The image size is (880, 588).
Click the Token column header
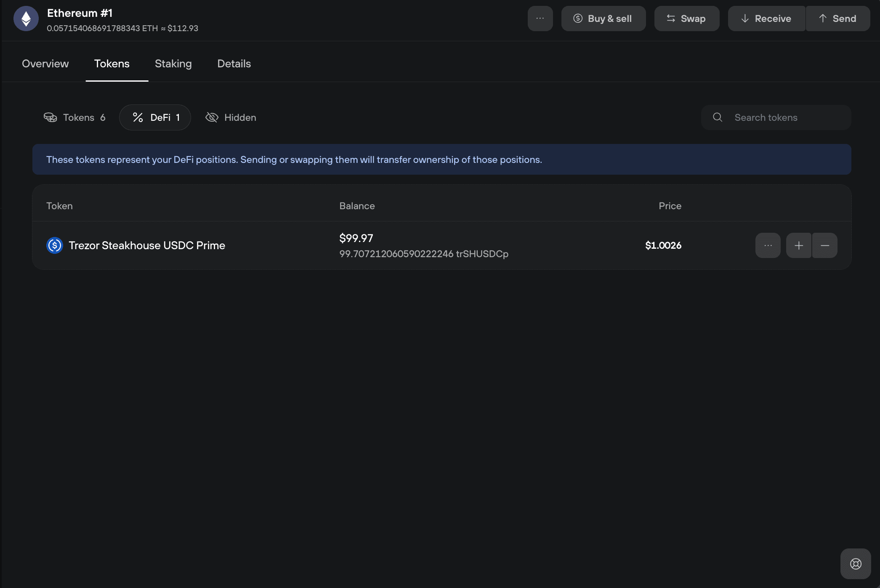pyautogui.click(x=59, y=206)
